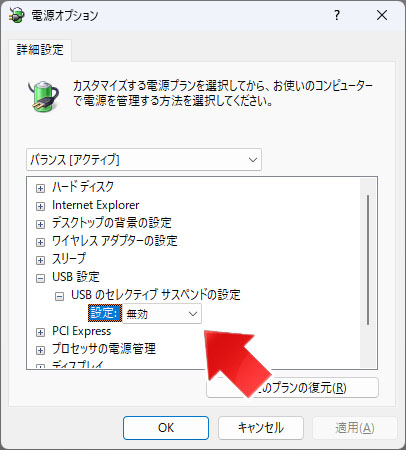
Task: Expand プロセッサの電源管理 node
Action: tap(40, 350)
